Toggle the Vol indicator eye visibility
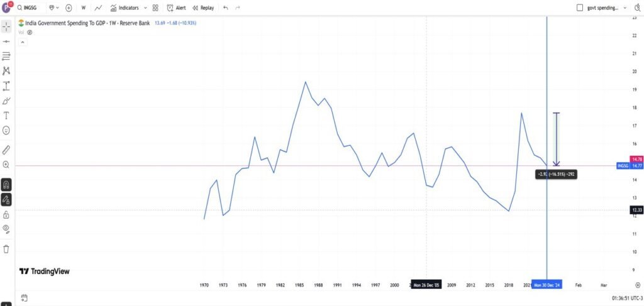The height and width of the screenshot is (306, 644). (x=30, y=32)
